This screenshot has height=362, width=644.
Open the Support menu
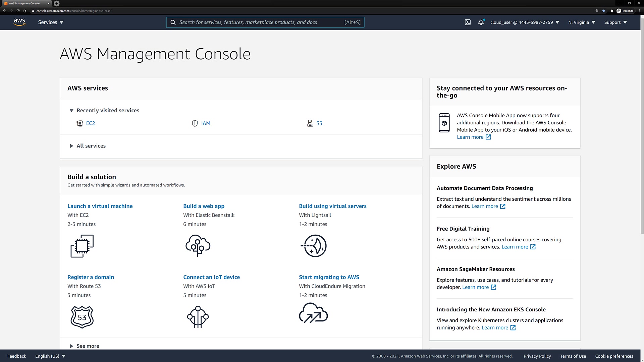(x=615, y=22)
